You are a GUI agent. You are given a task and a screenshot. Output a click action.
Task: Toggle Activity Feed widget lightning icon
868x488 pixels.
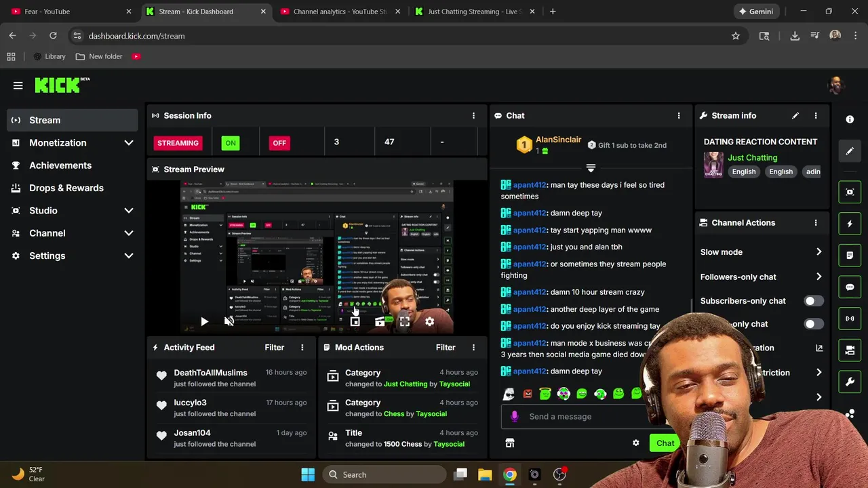click(x=850, y=224)
